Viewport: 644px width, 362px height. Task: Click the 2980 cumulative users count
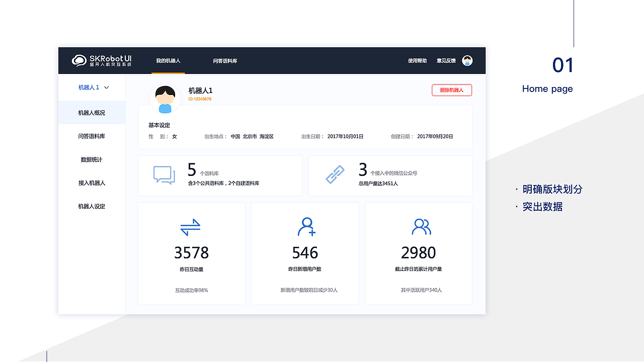[x=419, y=252]
